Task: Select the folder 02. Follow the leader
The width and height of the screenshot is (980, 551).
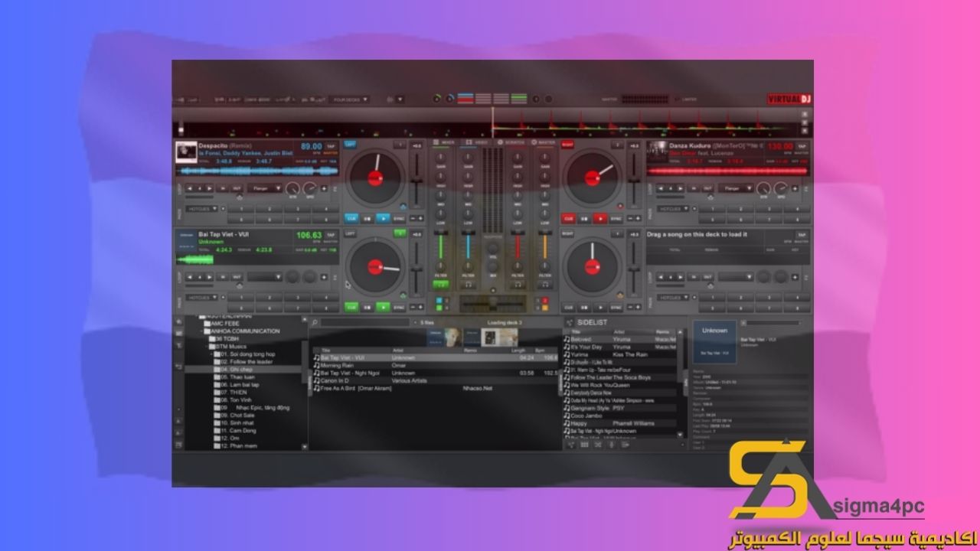Action: [x=243, y=361]
